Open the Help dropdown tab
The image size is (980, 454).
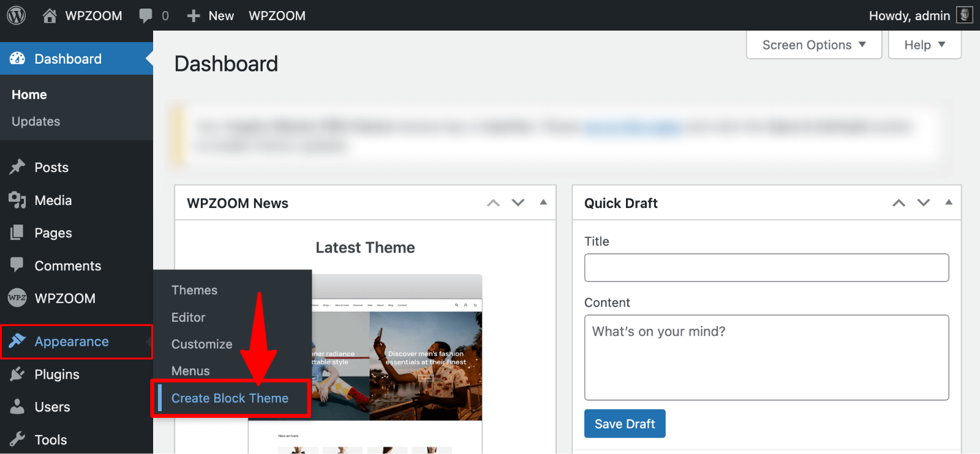coord(924,45)
